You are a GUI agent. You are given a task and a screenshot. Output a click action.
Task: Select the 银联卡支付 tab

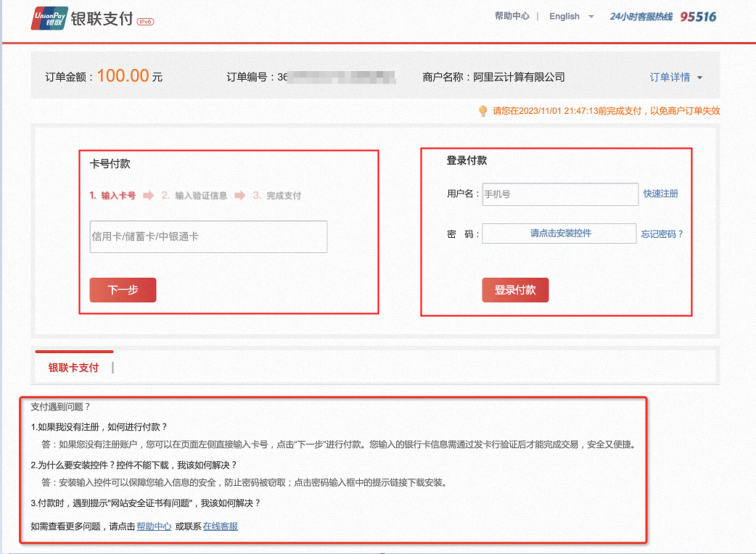pos(73,368)
